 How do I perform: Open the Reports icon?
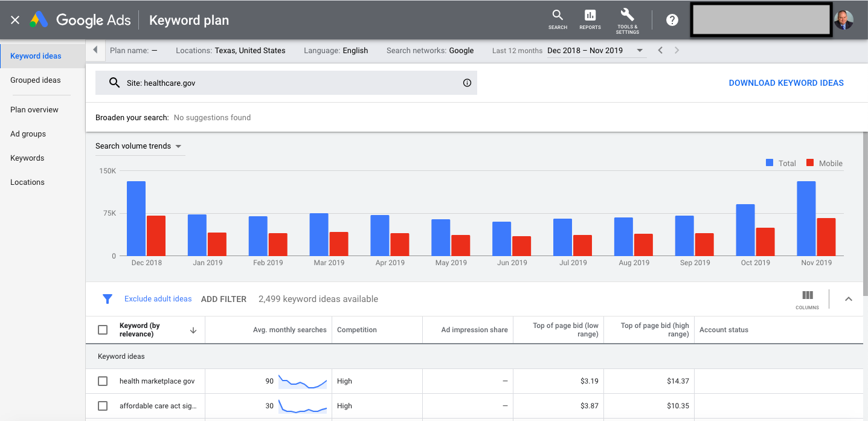(x=590, y=19)
